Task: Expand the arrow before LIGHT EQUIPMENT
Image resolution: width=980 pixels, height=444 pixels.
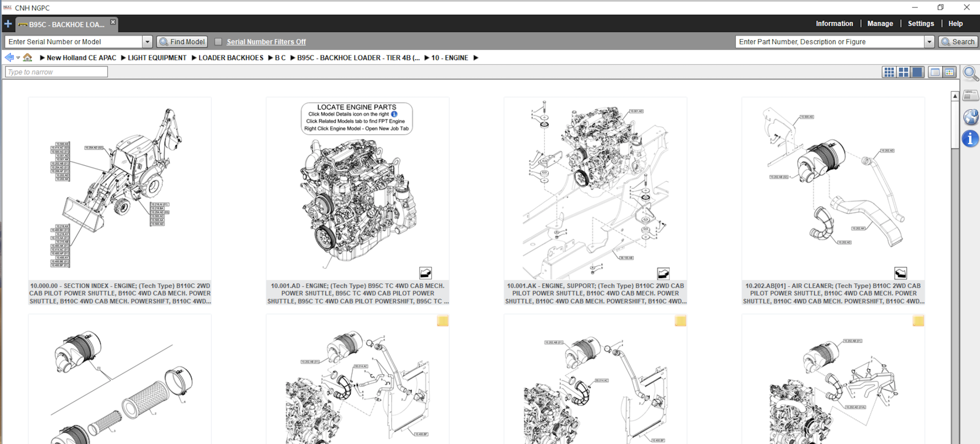Action: [123, 58]
